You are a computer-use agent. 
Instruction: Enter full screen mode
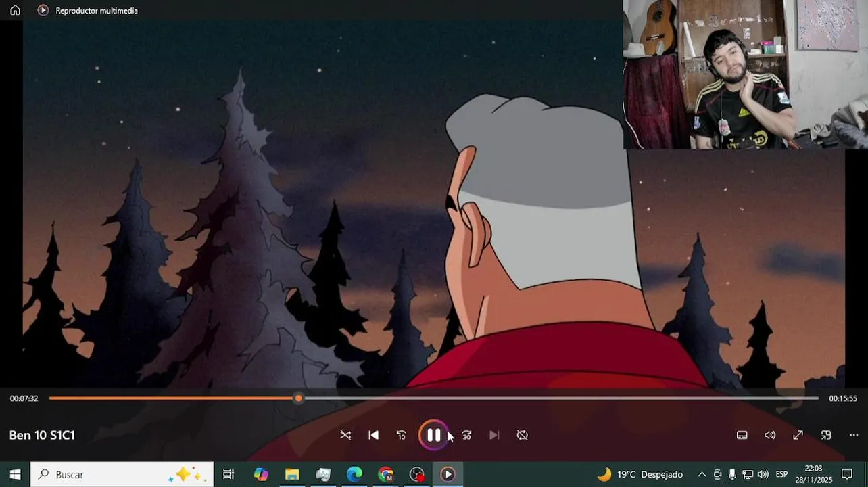(798, 435)
